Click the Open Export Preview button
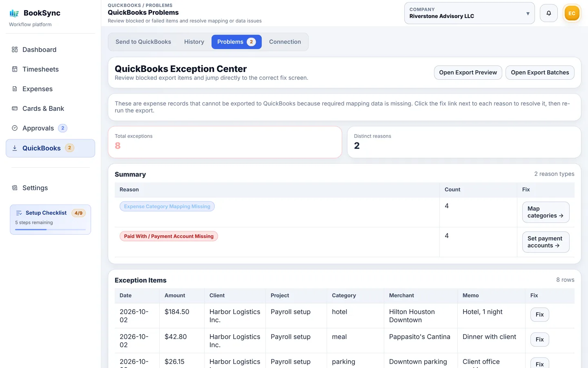Viewport: 588px width, 368px height. [x=468, y=72]
